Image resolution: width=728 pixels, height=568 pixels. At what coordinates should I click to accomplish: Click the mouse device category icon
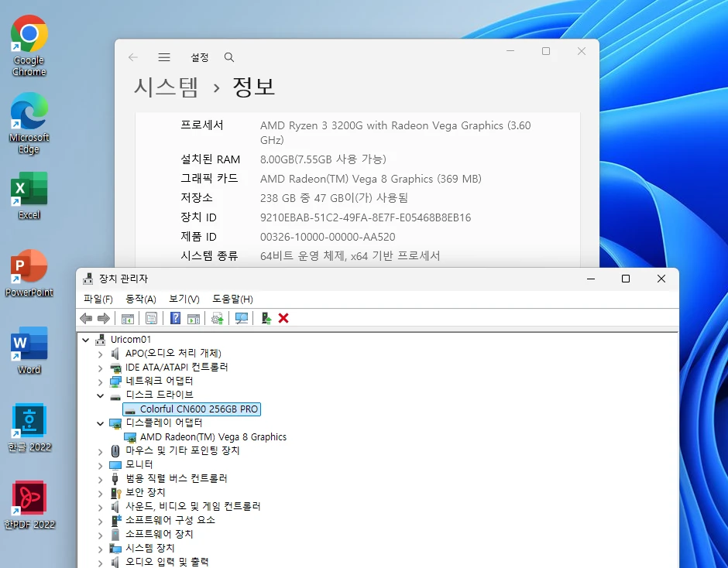pyautogui.click(x=115, y=450)
